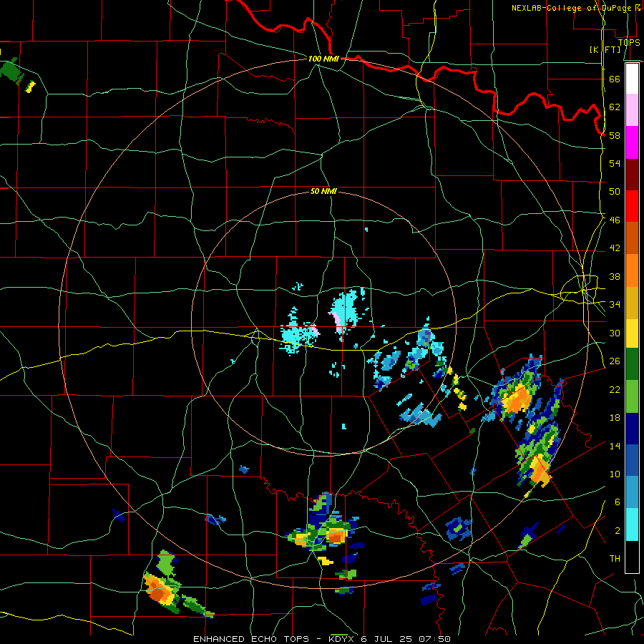Click the [K FT] units label
Image resolution: width=644 pixels, height=644 pixels.
(605, 49)
